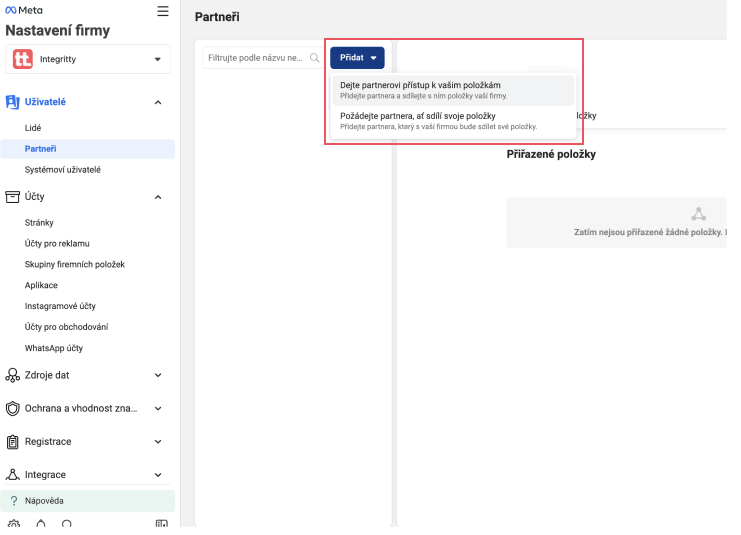The height and width of the screenshot is (535, 741).
Task: Expand the Integrace section
Action: pos(158,475)
